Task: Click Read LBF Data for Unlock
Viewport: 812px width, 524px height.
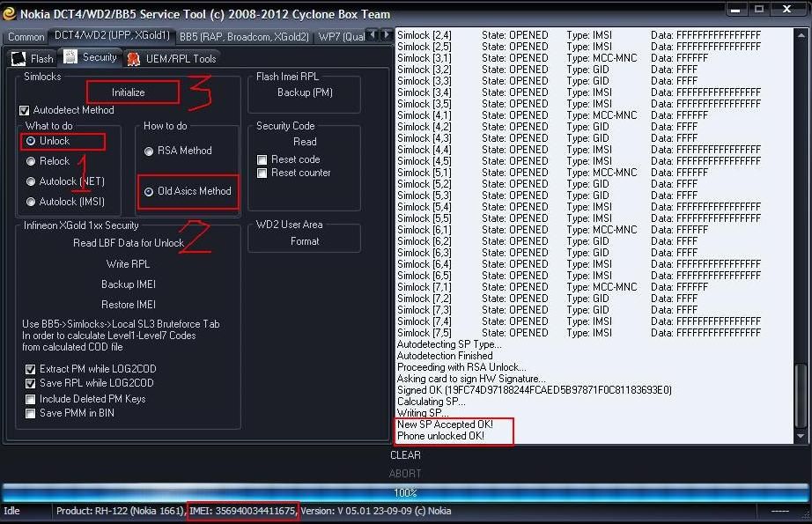Action: tap(129, 243)
